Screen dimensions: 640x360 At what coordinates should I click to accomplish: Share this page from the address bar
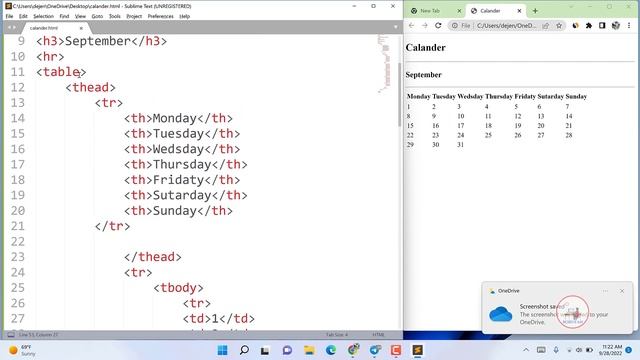coord(546,25)
